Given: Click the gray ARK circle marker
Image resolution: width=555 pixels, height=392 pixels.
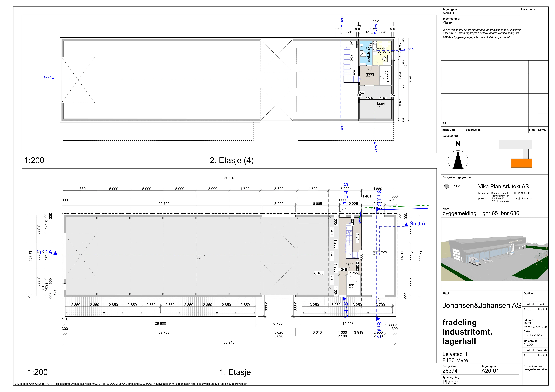Looking at the screenshot, I should [x=446, y=186].
